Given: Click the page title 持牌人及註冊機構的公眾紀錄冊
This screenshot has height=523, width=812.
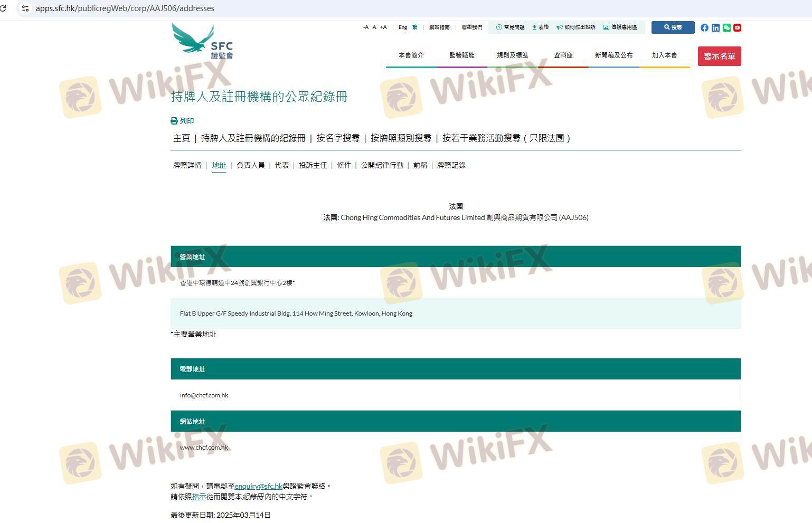Looking at the screenshot, I should coord(259,97).
